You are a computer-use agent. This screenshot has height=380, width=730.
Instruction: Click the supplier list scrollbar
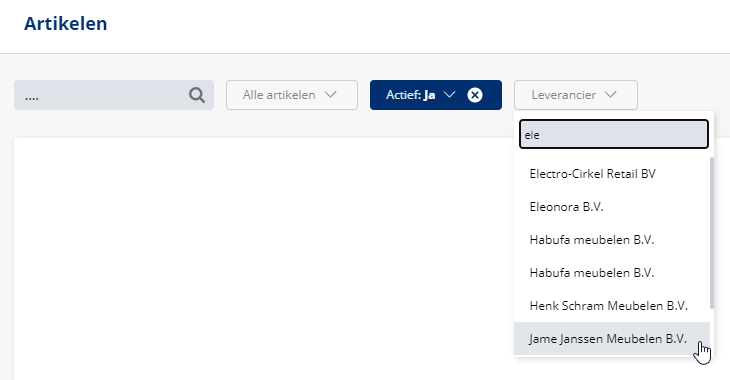click(x=711, y=233)
